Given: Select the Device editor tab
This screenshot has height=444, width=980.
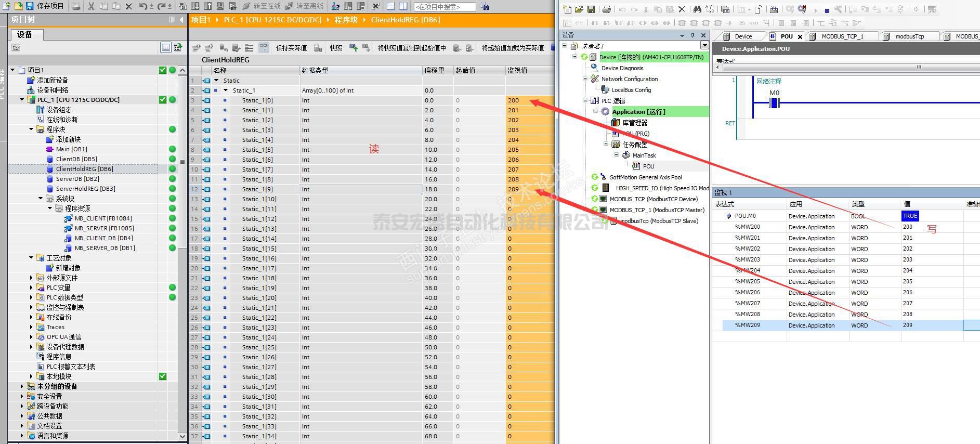Looking at the screenshot, I should (x=743, y=36).
